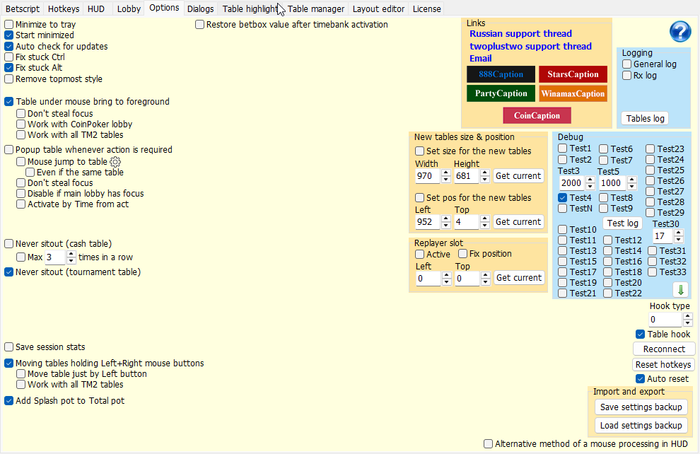The height and width of the screenshot is (454, 700).
Task: Switch to the Hotkeys tab
Action: pyautogui.click(x=63, y=8)
